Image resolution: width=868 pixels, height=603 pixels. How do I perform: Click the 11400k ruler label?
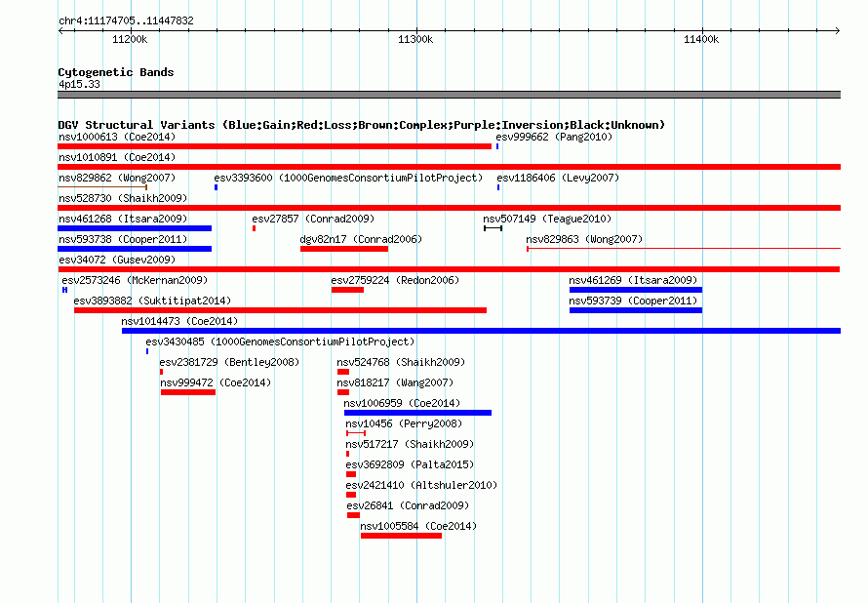pos(701,39)
